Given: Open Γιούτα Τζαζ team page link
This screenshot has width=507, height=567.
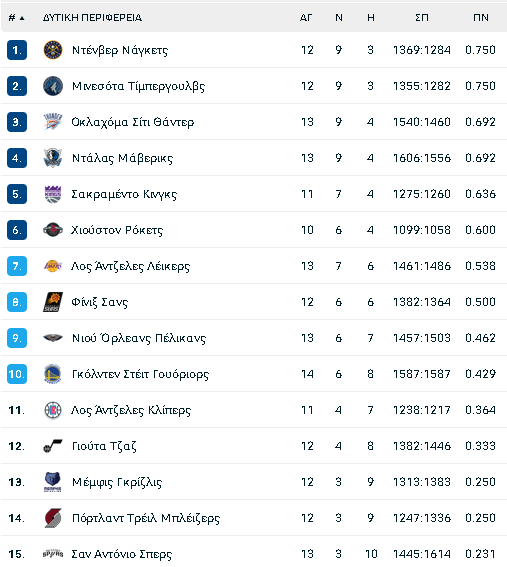Looking at the screenshot, I should click(104, 446).
